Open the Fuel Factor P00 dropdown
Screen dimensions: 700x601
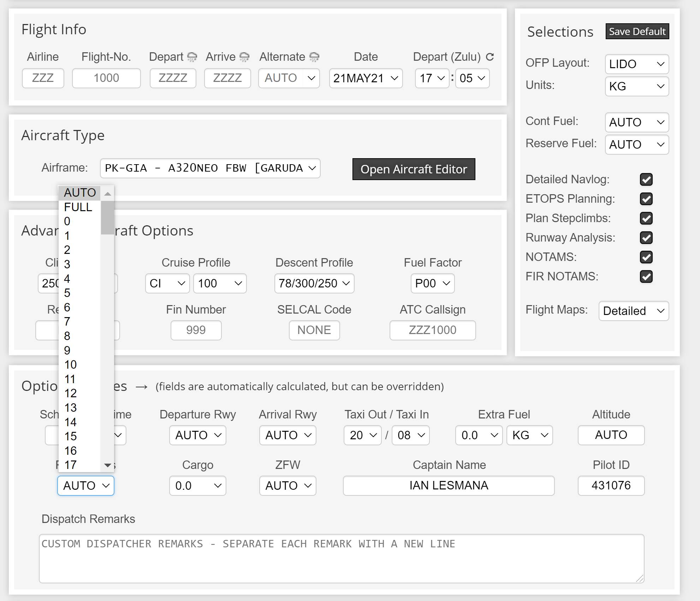coord(432,284)
